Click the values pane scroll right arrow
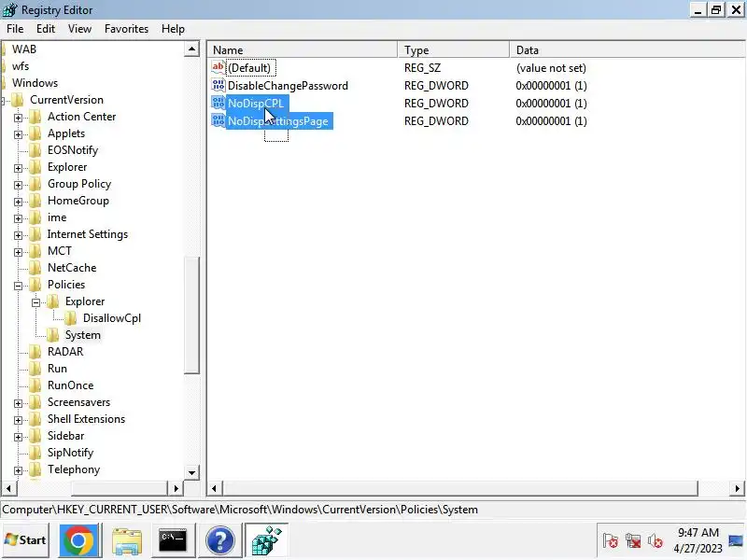The image size is (747, 560). coord(737,488)
